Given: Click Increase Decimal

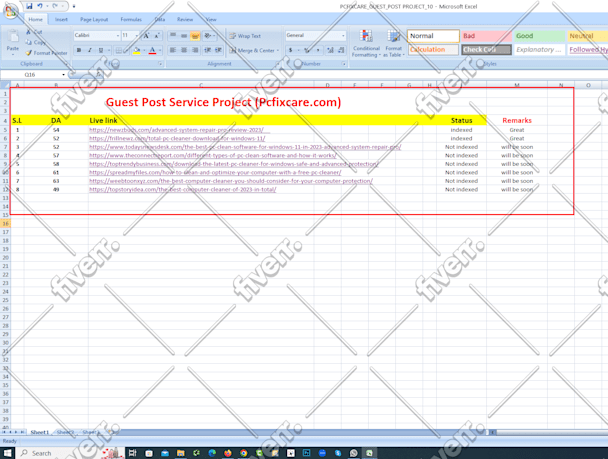Looking at the screenshot, I should [330, 50].
